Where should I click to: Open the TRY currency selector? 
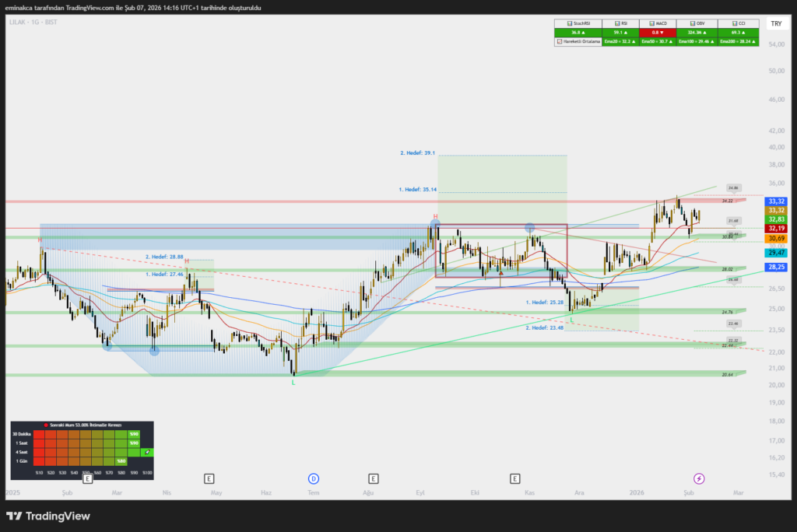(x=775, y=24)
